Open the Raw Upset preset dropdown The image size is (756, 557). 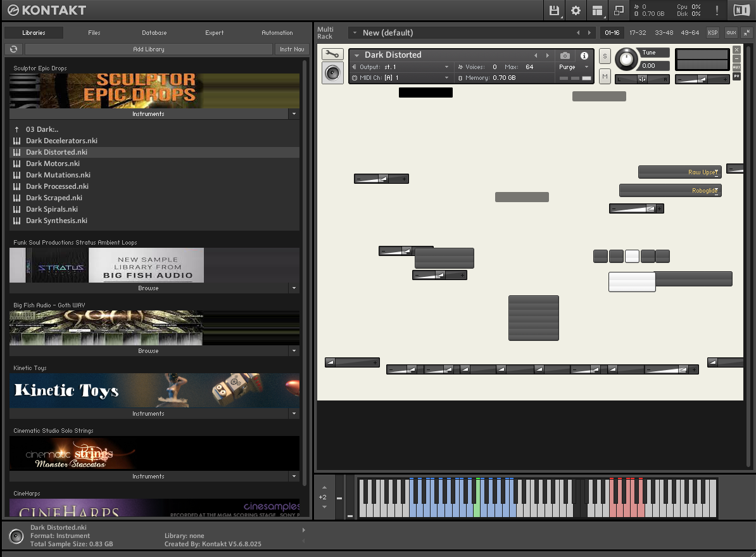(680, 172)
